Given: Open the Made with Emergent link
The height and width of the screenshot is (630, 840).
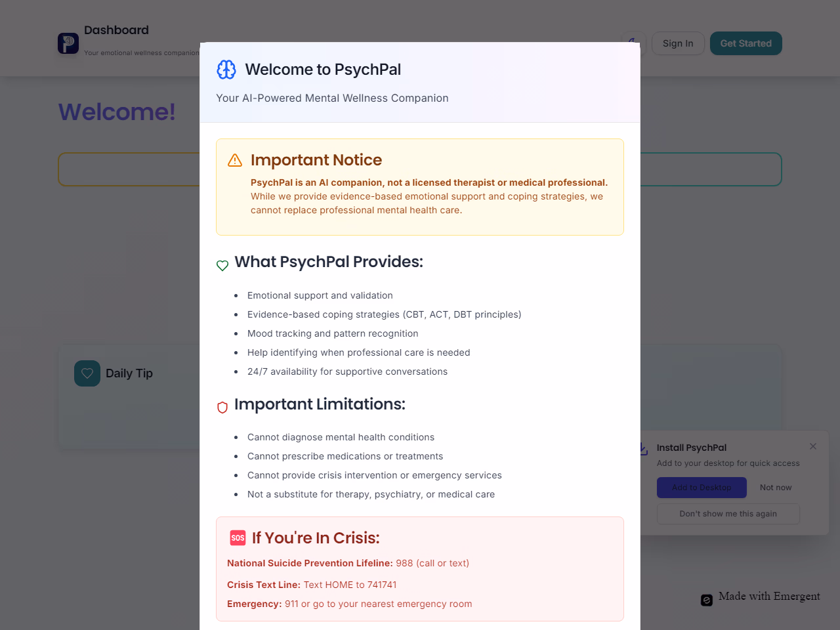Looking at the screenshot, I should (768, 597).
